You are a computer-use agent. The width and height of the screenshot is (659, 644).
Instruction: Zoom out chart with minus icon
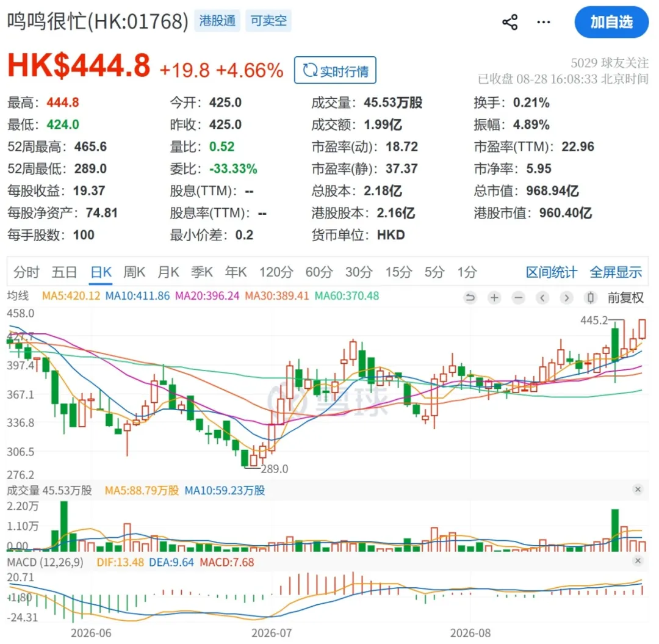[518, 298]
